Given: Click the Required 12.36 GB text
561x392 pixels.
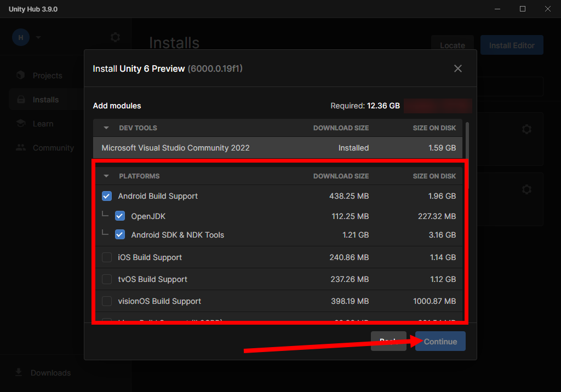Looking at the screenshot, I should (365, 106).
